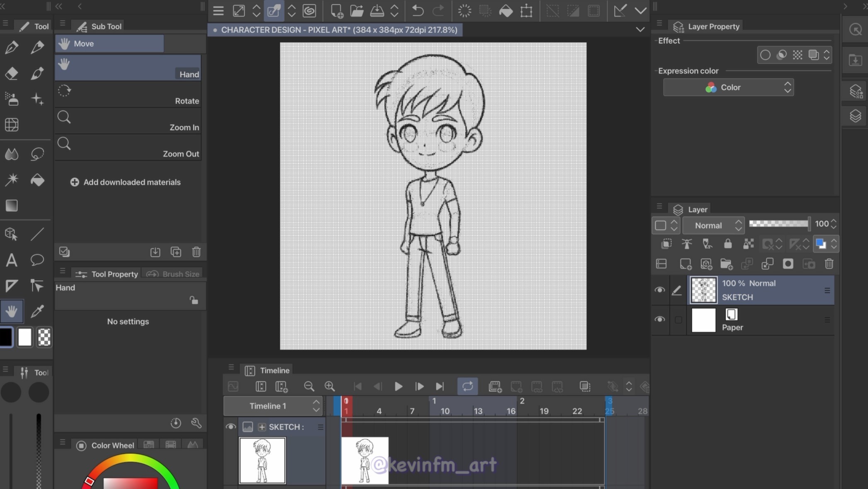Toggle the lock layer icon

pyautogui.click(x=728, y=244)
